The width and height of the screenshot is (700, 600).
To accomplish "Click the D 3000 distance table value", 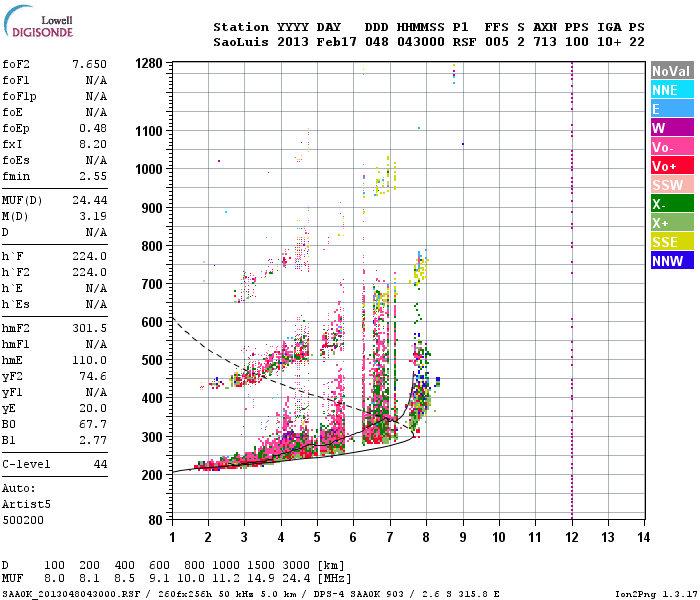I will click(296, 565).
